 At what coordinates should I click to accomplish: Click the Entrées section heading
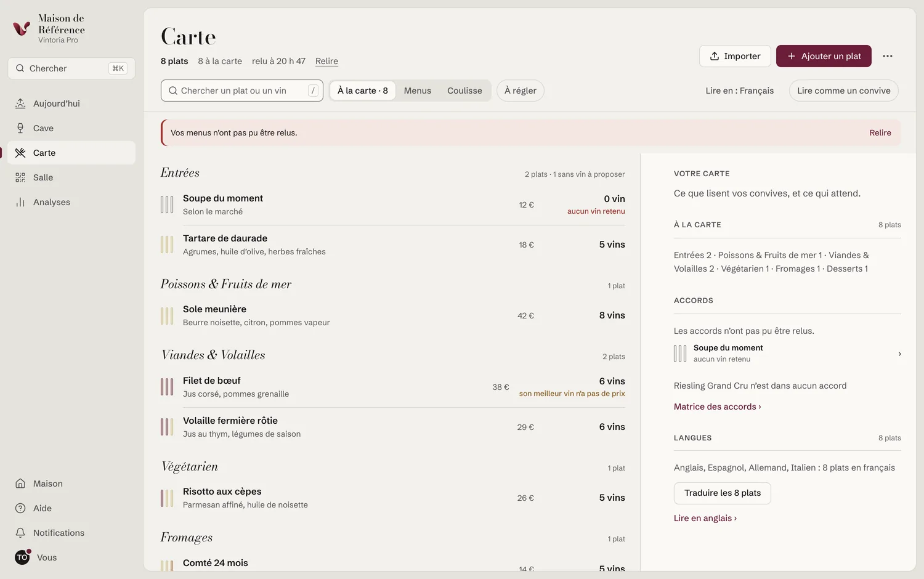(x=180, y=172)
